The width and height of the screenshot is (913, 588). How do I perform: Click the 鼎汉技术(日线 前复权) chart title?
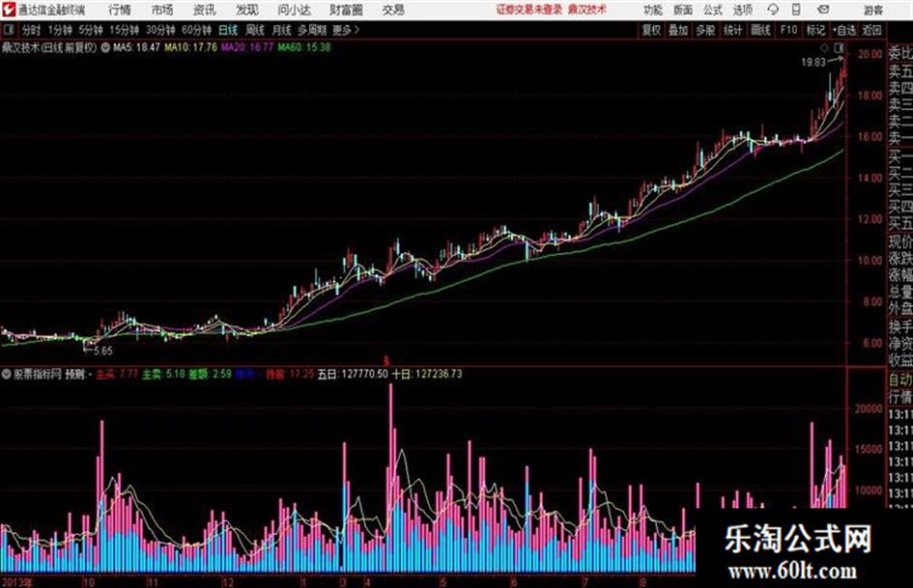pyautogui.click(x=49, y=47)
